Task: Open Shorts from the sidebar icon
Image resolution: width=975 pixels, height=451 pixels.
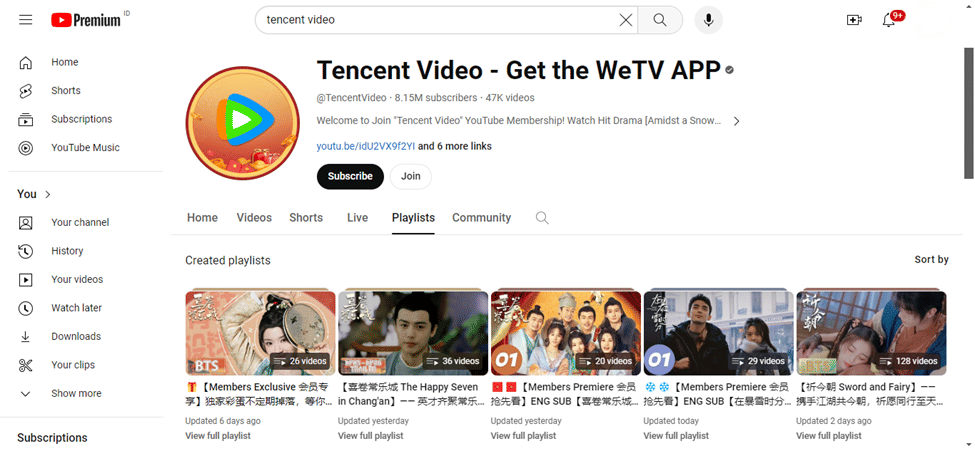Action: coord(25,91)
